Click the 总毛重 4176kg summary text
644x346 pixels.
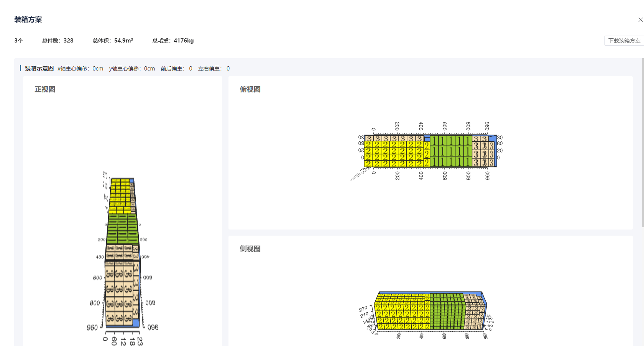point(173,41)
